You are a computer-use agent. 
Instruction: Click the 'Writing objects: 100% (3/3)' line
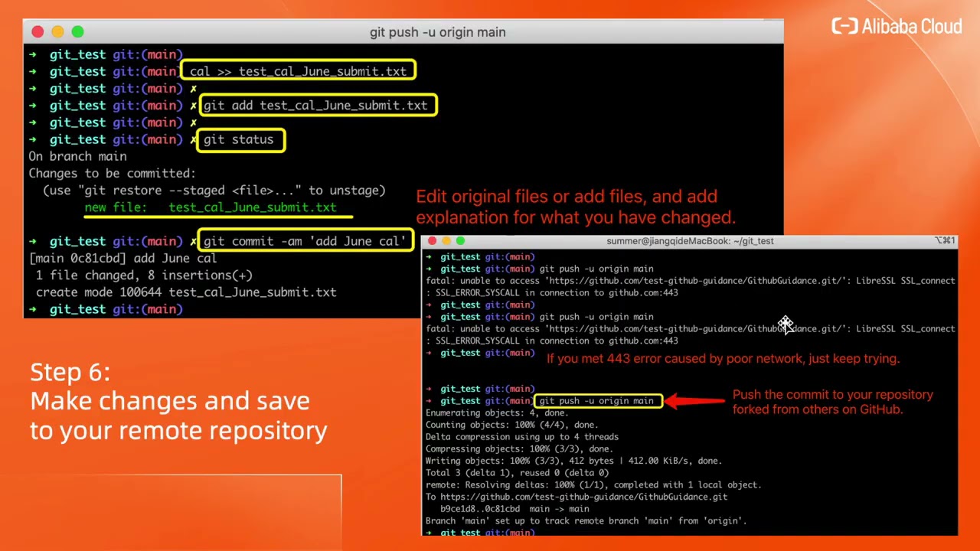point(573,461)
